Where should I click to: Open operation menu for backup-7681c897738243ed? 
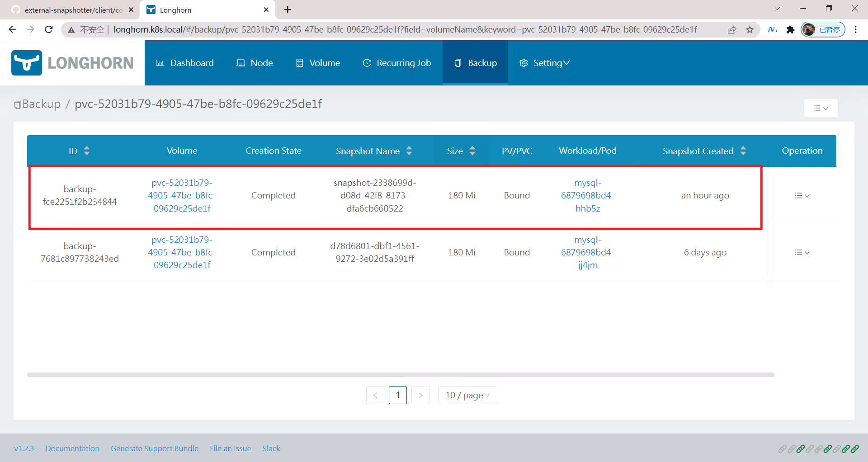point(802,253)
